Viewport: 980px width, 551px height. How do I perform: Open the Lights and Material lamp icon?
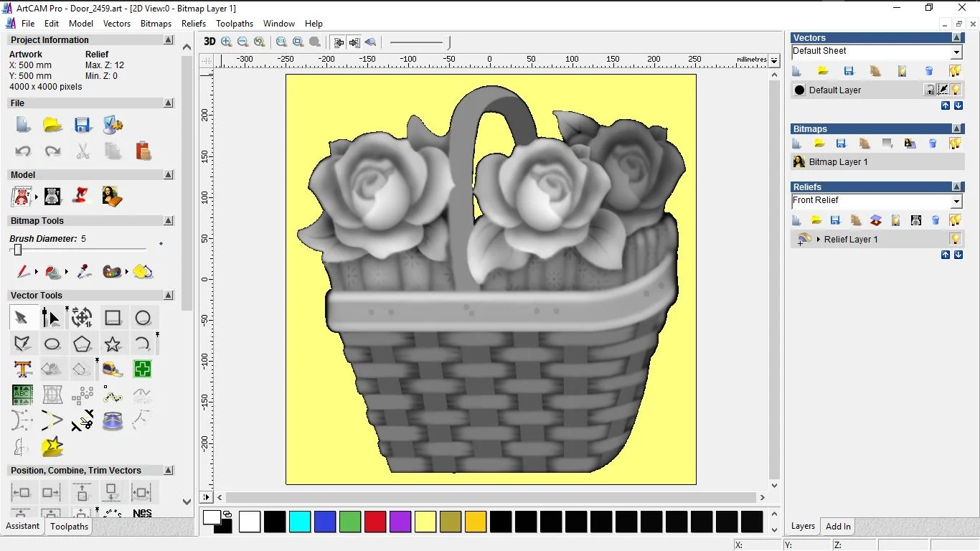[x=81, y=196]
